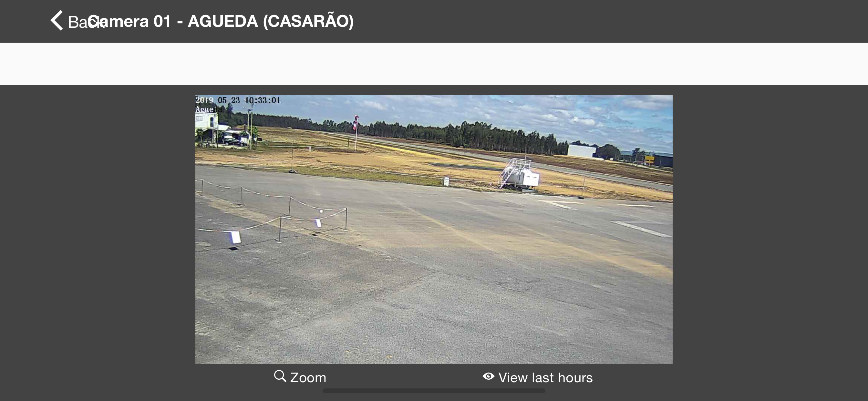
Task: Click the parked dark car near the house
Action: coord(234,141)
